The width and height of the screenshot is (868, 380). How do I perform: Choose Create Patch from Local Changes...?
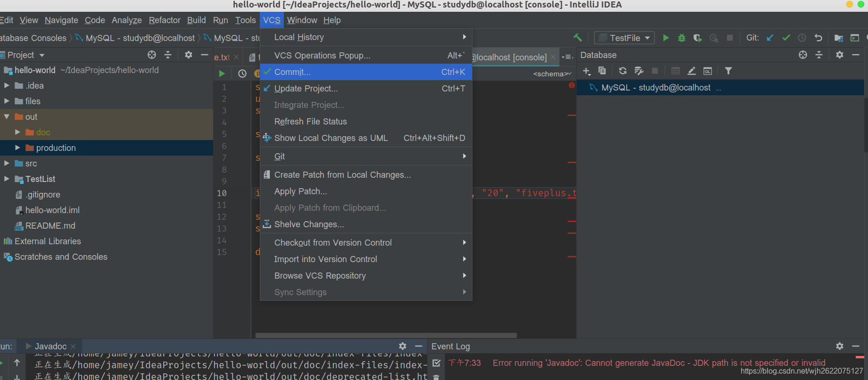(366, 174)
